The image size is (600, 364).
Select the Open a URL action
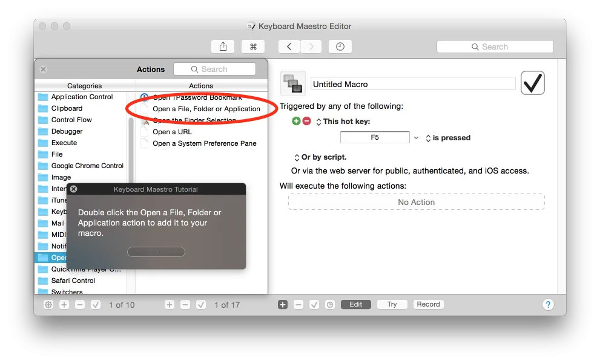(172, 132)
